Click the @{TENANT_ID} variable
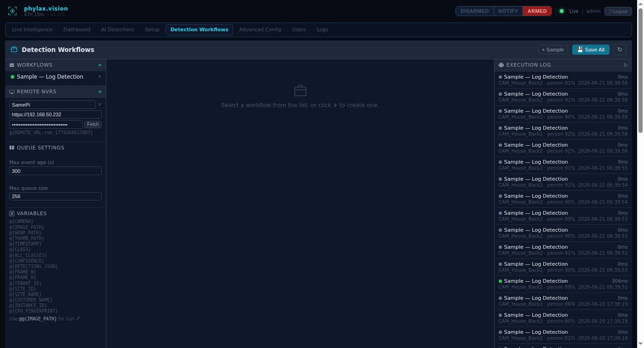 pos(25,283)
